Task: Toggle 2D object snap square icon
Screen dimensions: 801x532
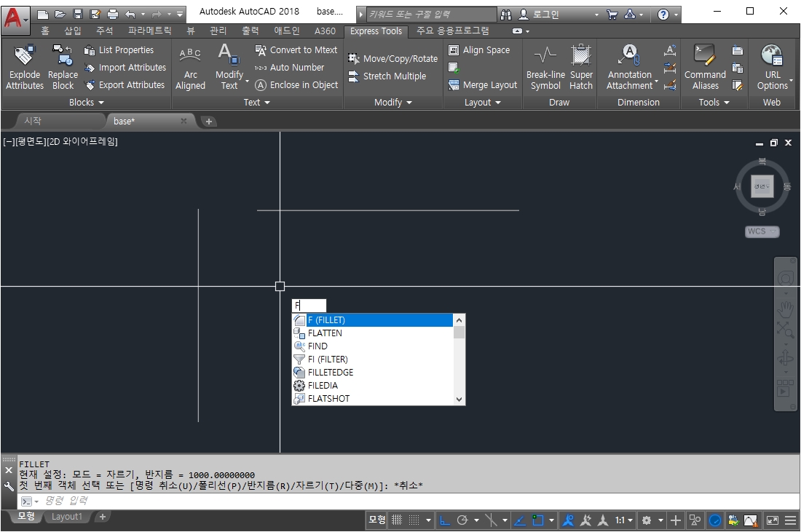Action: pos(538,520)
